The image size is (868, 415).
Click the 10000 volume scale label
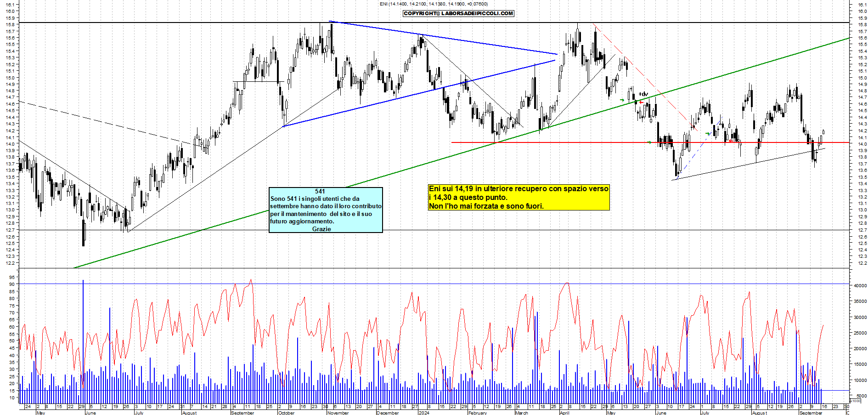(x=860, y=380)
